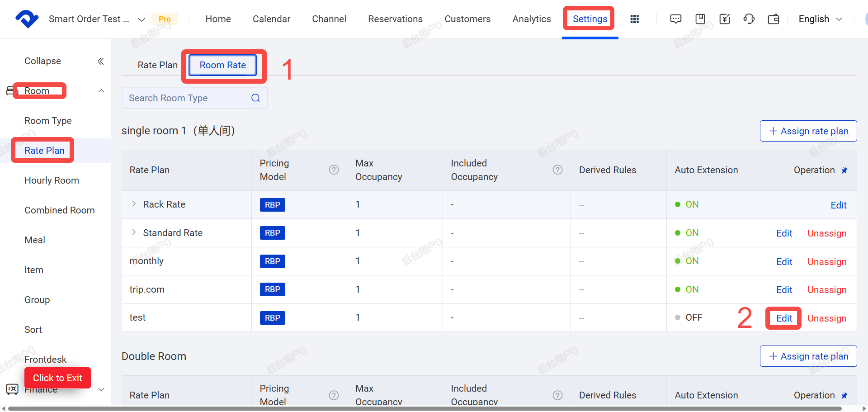
Task: Select Hourly Room in sidebar
Action: pos(52,180)
